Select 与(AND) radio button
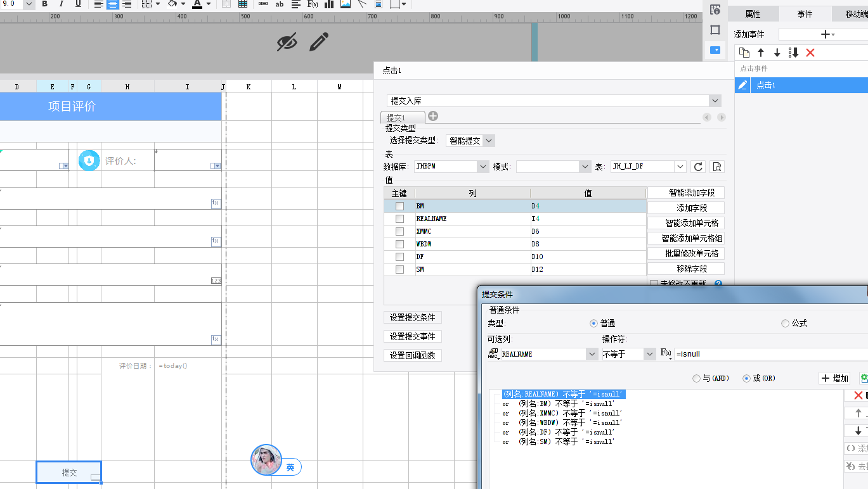The image size is (868, 489). tap(696, 378)
